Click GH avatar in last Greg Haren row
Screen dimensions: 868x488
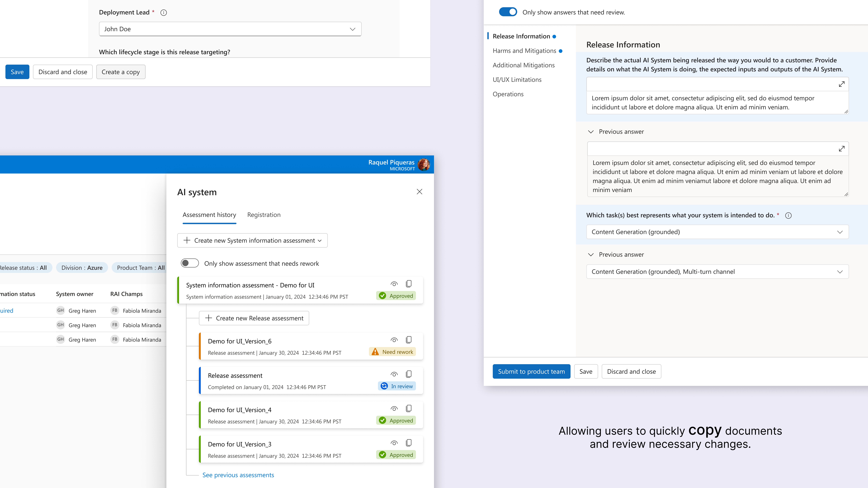click(x=60, y=339)
